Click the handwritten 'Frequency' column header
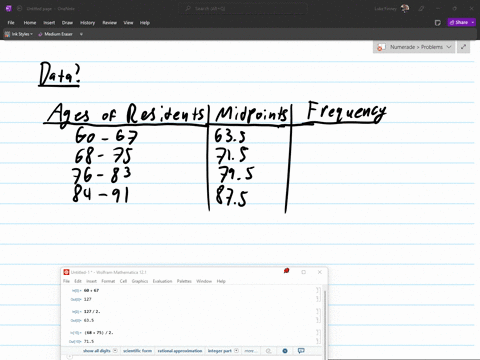The height and width of the screenshot is (360, 480). pyautogui.click(x=346, y=112)
